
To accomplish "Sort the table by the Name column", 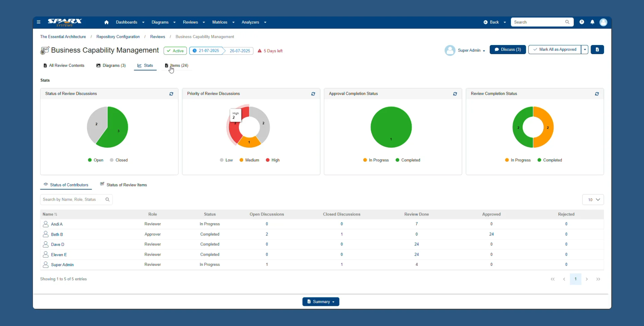I will point(49,214).
